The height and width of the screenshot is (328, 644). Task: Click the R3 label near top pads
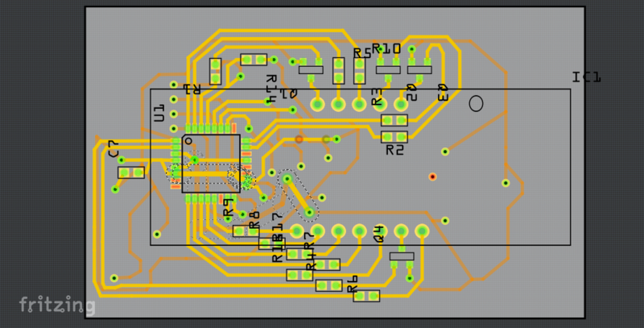click(x=377, y=98)
